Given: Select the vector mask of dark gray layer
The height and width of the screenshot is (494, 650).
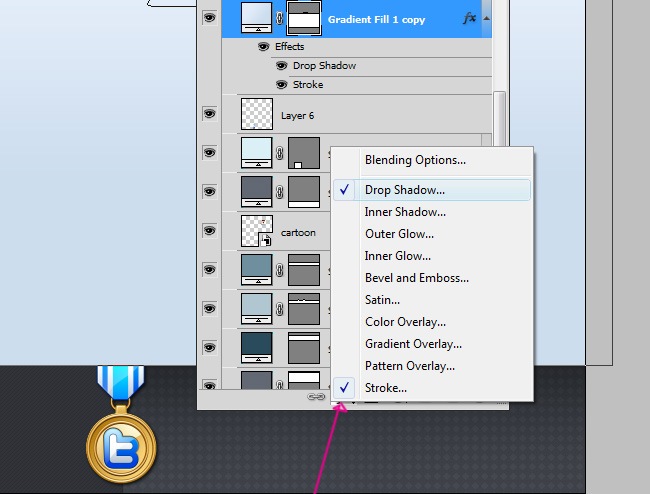Looking at the screenshot, I should (304, 192).
